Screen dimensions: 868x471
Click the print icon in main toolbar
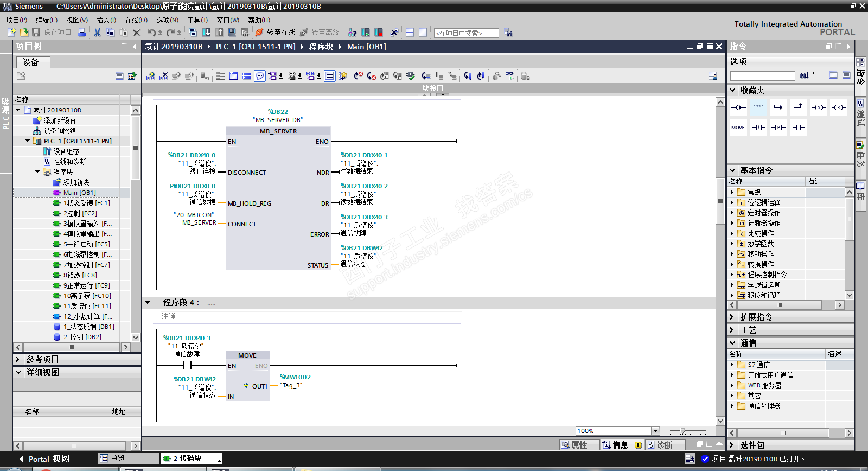82,33
